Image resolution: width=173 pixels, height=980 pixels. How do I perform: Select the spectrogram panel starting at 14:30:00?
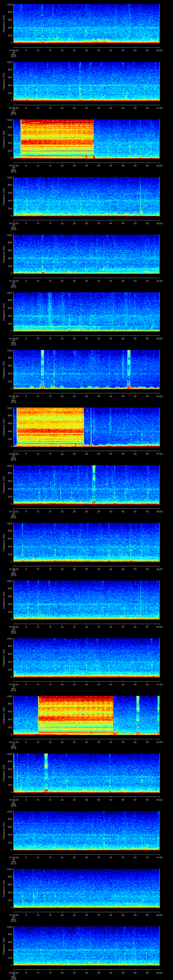coord(87,81)
